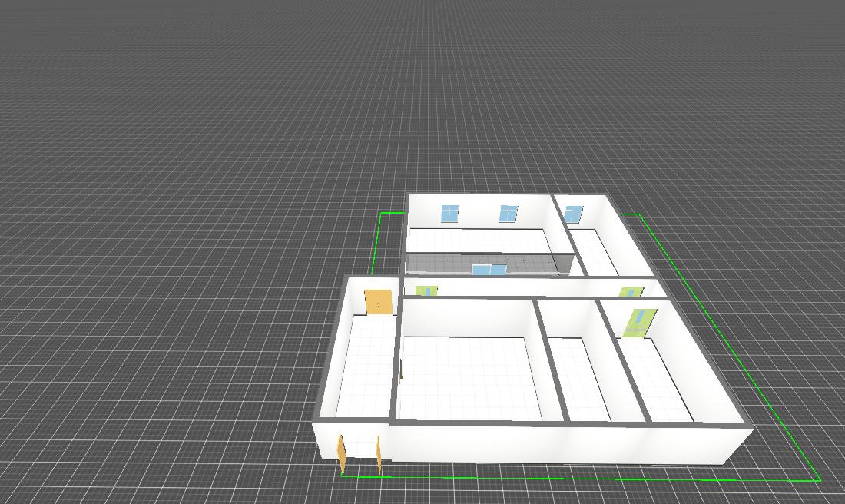Screen dimensions: 845x504
Task: Select the right green door in the corridor
Action: coord(631,292)
